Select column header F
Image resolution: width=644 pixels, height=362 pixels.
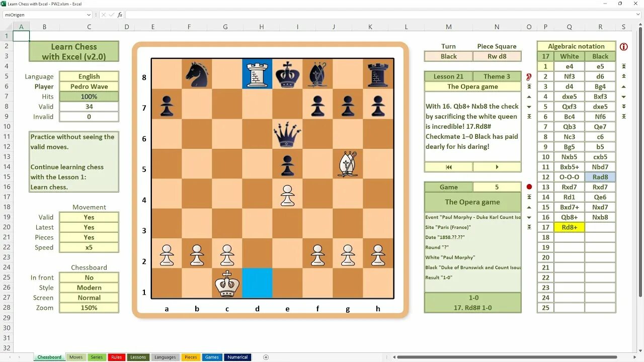pos(189,27)
